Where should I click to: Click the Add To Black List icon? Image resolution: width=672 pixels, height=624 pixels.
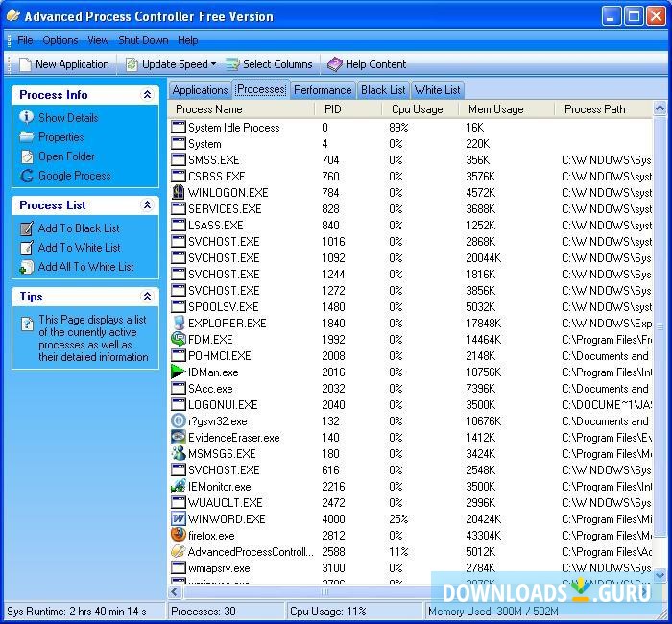click(27, 228)
